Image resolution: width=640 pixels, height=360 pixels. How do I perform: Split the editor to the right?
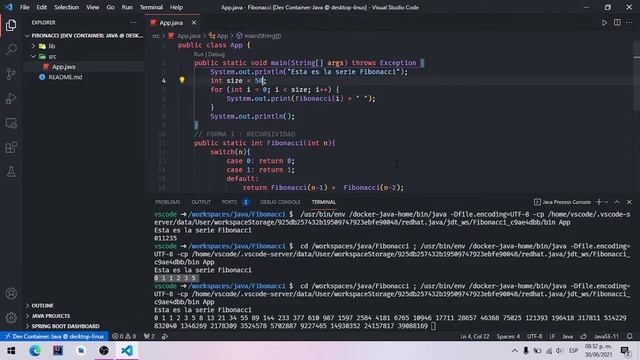[617, 23]
